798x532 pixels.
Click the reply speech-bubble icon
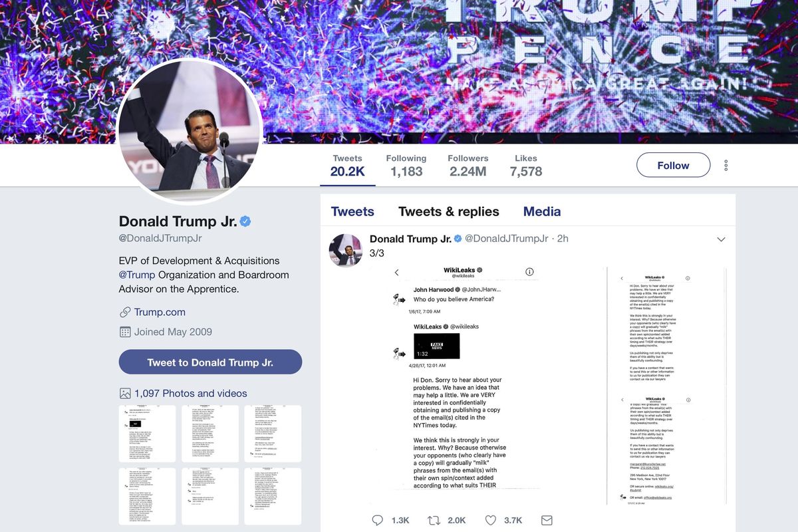point(377,520)
